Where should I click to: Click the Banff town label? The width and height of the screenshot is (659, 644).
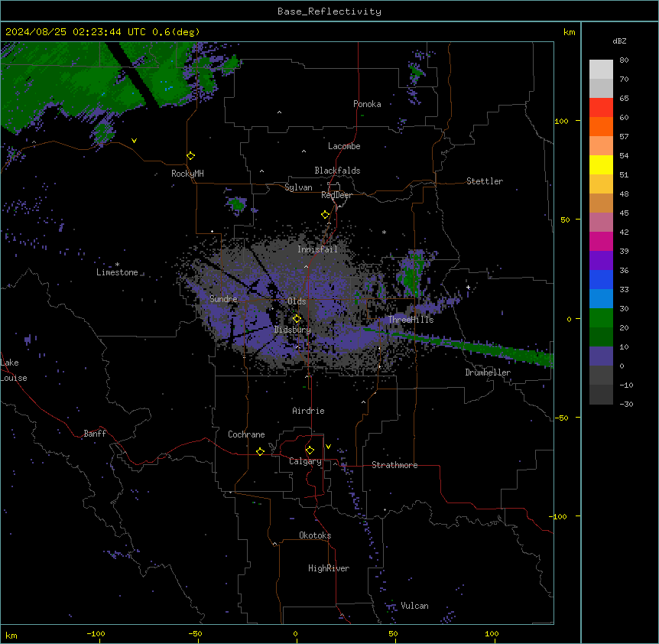click(95, 434)
